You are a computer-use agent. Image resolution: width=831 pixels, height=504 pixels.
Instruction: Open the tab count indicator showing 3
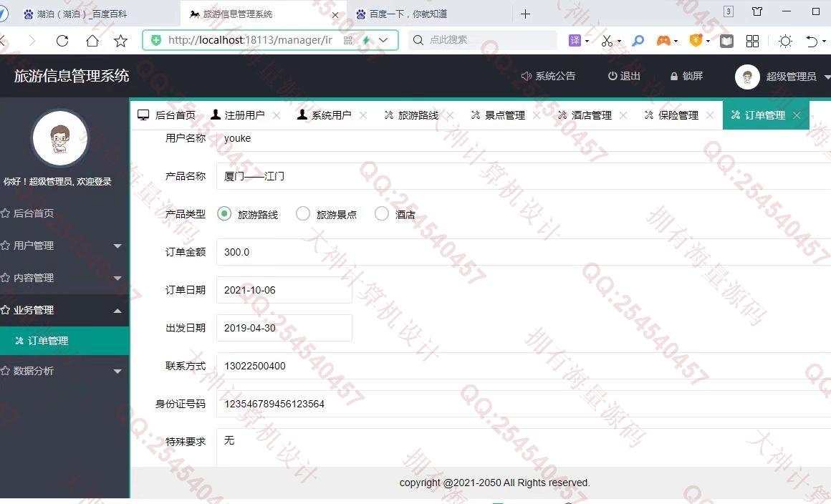[x=729, y=11]
